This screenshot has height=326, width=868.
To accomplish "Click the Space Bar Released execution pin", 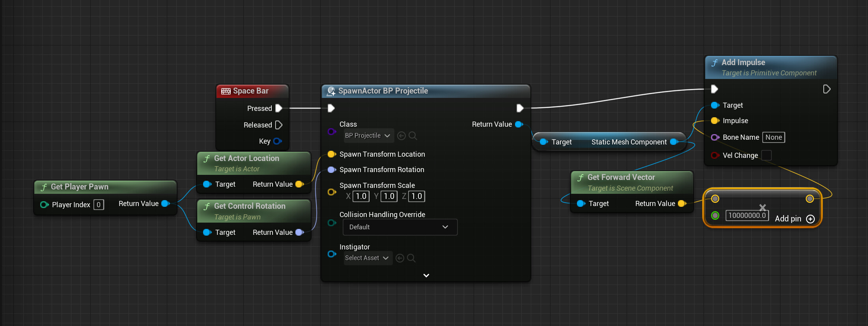I will (x=278, y=125).
